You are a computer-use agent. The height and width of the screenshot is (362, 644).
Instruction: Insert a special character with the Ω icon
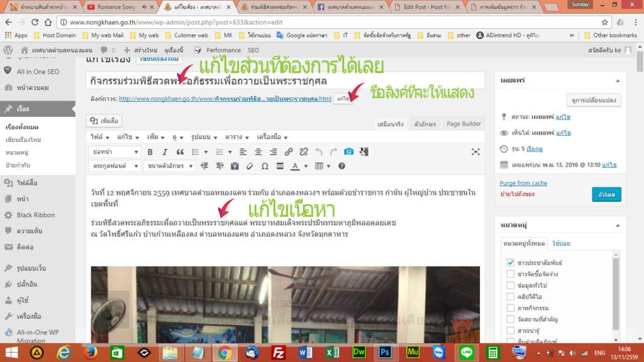coord(265,166)
